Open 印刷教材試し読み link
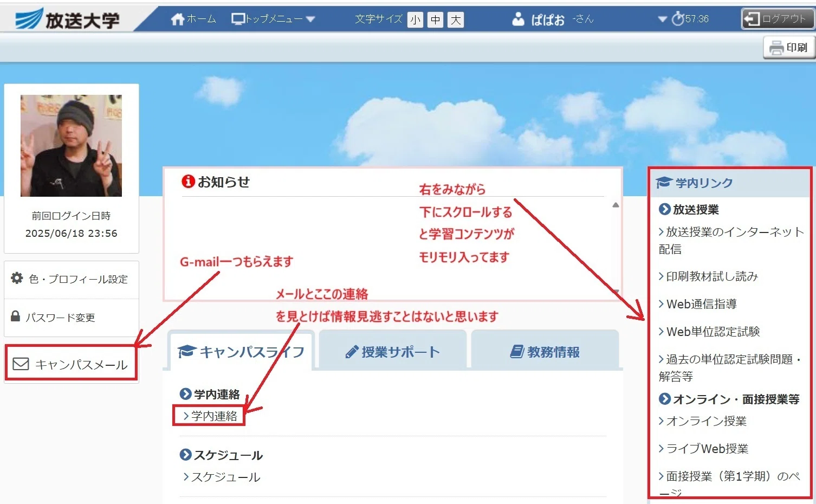This screenshot has height=504, width=816. [708, 276]
